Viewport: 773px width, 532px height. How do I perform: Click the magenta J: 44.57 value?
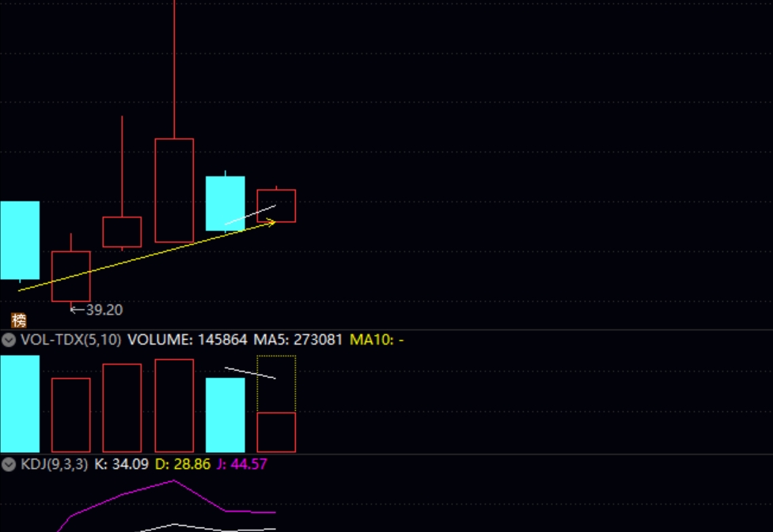pyautogui.click(x=242, y=465)
